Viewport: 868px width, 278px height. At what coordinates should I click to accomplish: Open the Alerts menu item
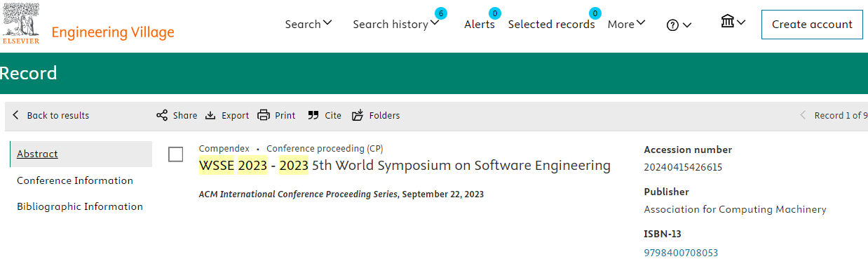click(x=480, y=24)
